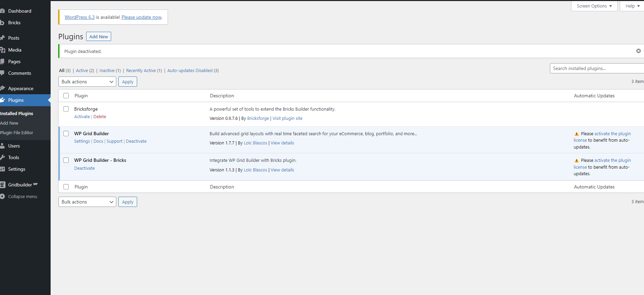Screen dimensions: 644x295
Task: Click the Tools wrench icon
Action: tap(2, 157)
